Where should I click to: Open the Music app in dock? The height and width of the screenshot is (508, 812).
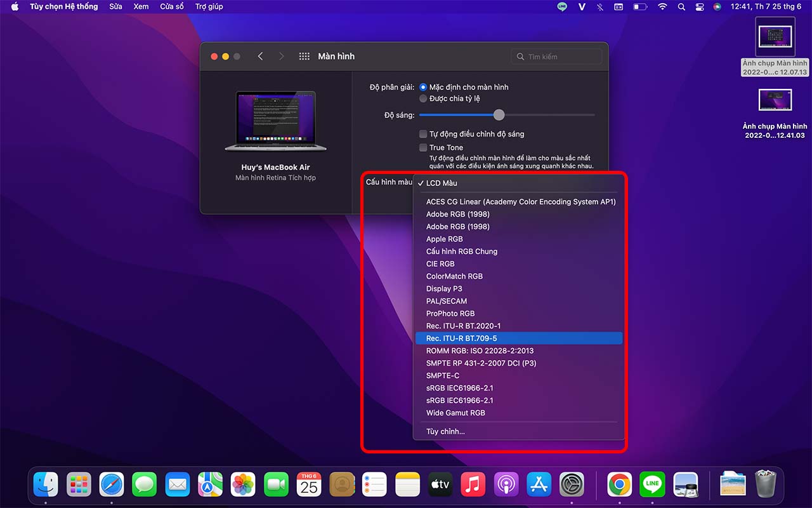coord(473,485)
